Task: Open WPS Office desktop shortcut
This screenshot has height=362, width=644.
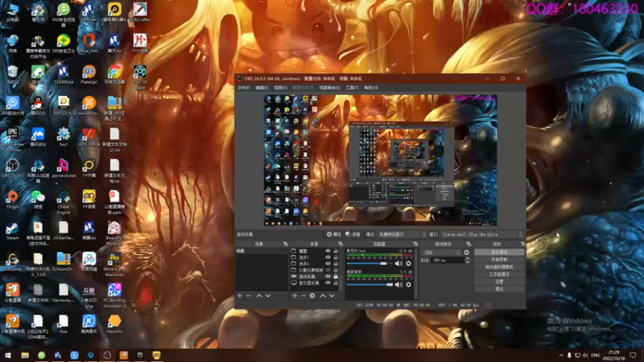Action: 89,138
